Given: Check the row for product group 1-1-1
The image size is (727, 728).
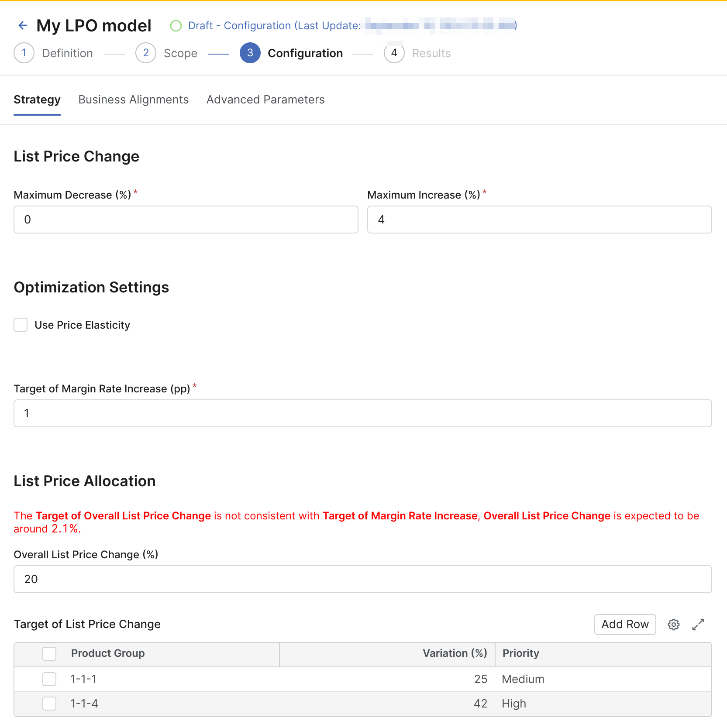Looking at the screenshot, I should pos(49,679).
